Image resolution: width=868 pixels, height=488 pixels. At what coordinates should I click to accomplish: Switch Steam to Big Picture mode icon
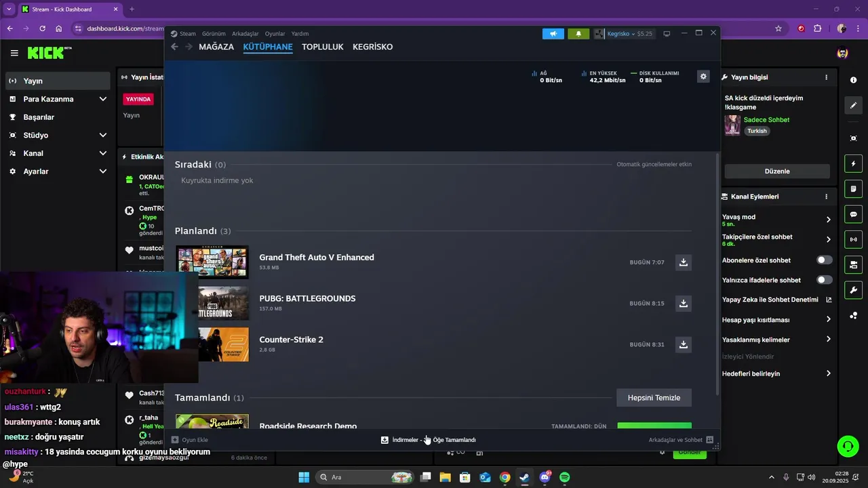(x=667, y=33)
